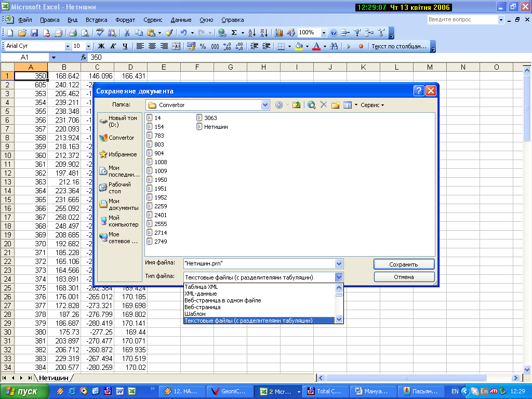Go to Мои документы in places bar

click(x=119, y=204)
